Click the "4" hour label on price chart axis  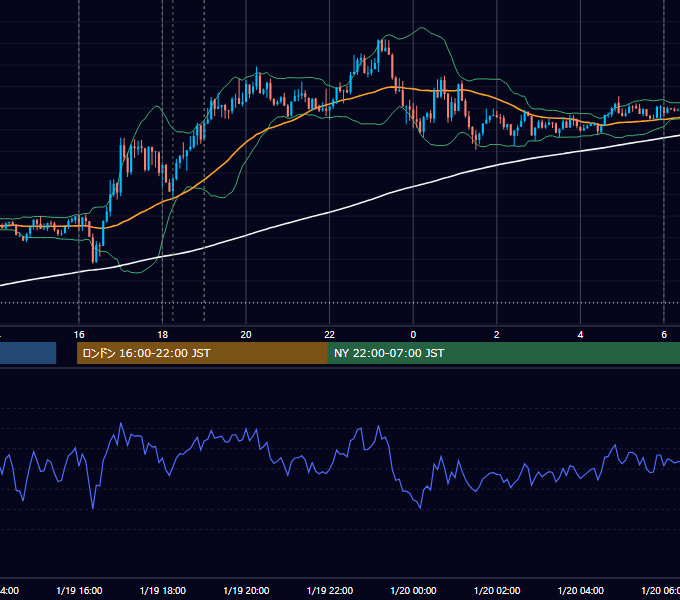coord(580,335)
